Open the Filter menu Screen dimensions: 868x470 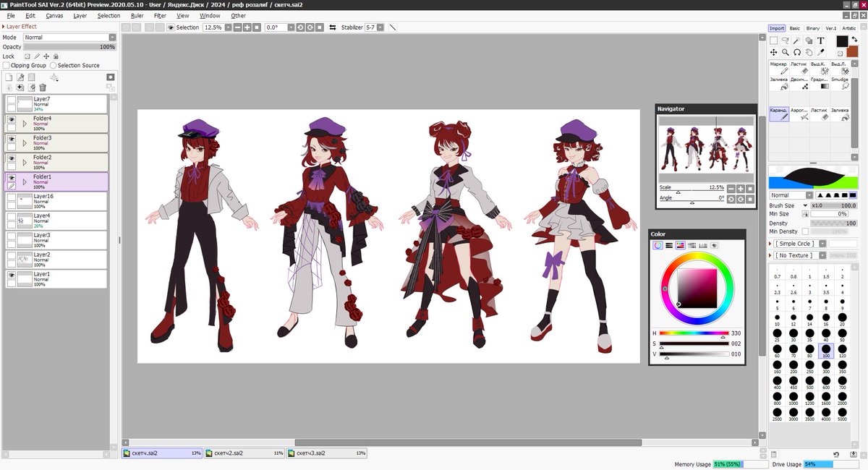(160, 15)
